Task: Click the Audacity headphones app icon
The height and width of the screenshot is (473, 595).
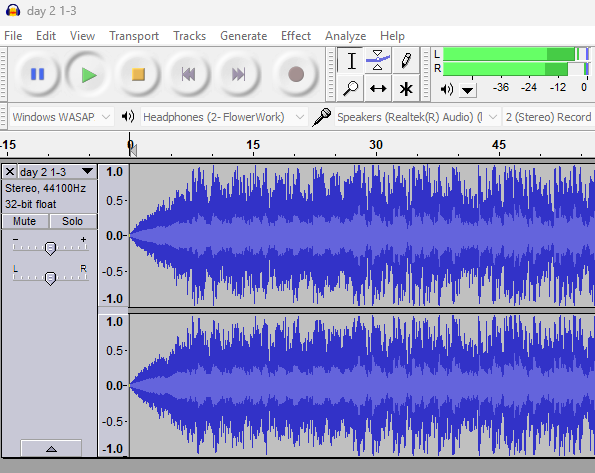Action: click(13, 11)
